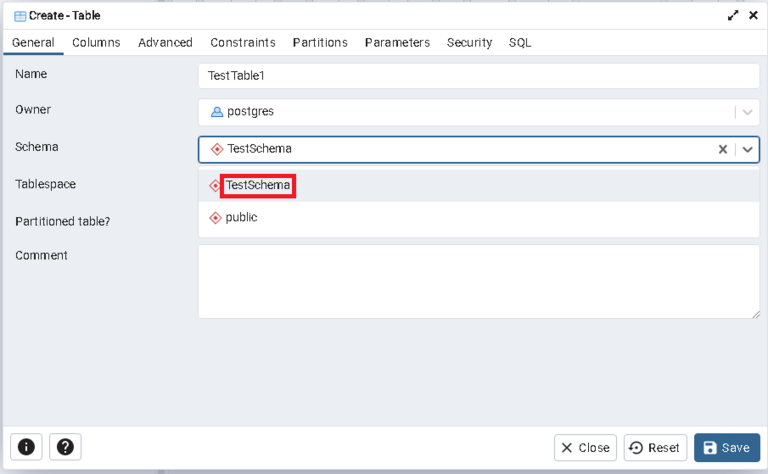Screen dimensions: 768x474
Task: Open help with question mark icon
Action: [65, 447]
